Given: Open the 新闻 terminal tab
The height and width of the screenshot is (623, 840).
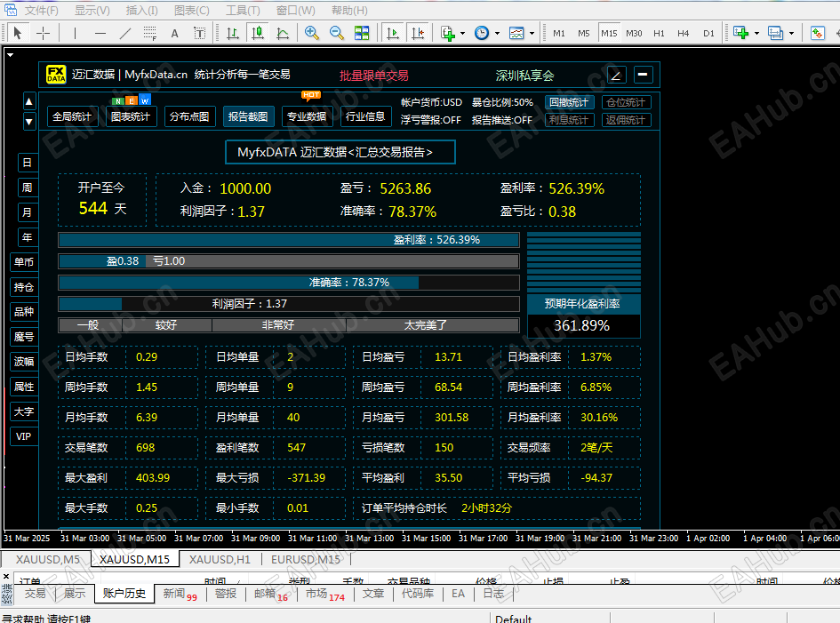Looking at the screenshot, I should tap(180, 594).
